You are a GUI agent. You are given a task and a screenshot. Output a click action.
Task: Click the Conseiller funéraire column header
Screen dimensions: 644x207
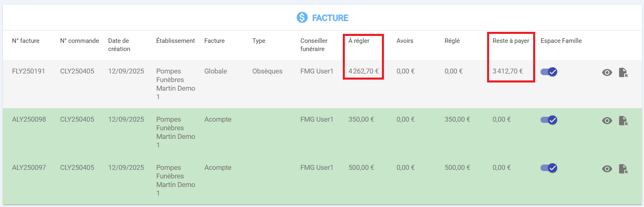tap(314, 45)
